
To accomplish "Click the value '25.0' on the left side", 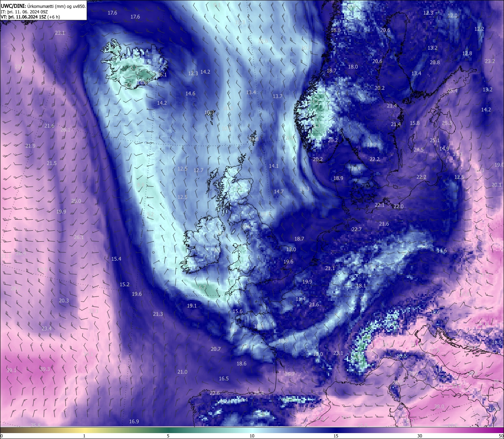I will tap(76, 201).
